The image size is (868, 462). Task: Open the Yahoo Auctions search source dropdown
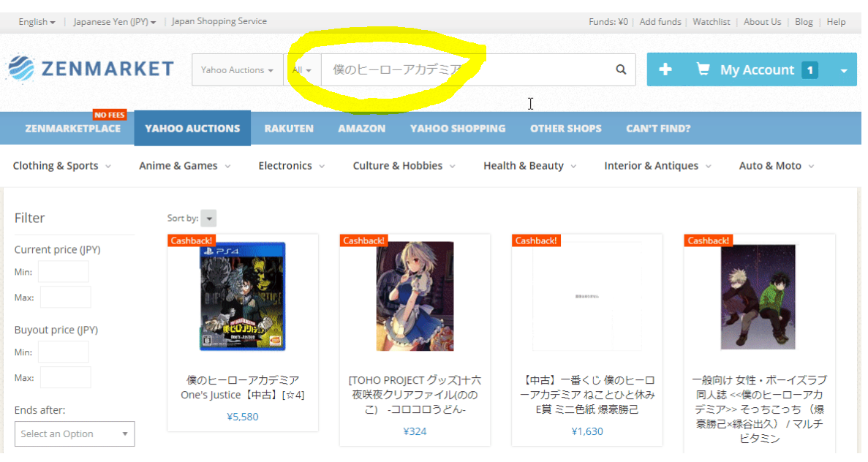pyautogui.click(x=237, y=70)
